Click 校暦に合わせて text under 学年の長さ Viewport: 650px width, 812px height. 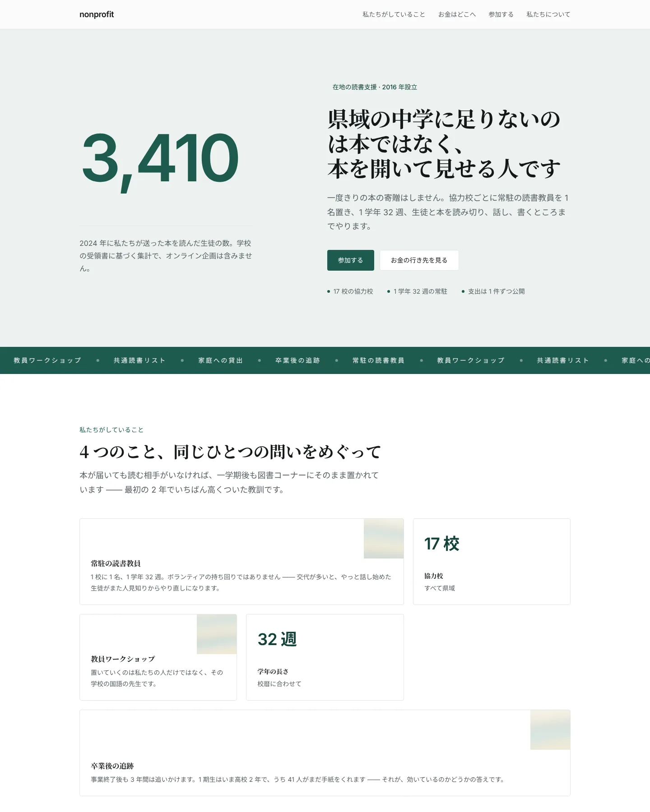279,684
